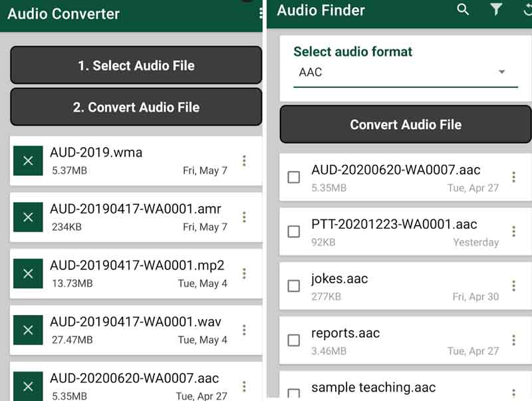The height and width of the screenshot is (401, 532).
Task: Open three-dot menu for jokes.aac
Action: coord(513,286)
